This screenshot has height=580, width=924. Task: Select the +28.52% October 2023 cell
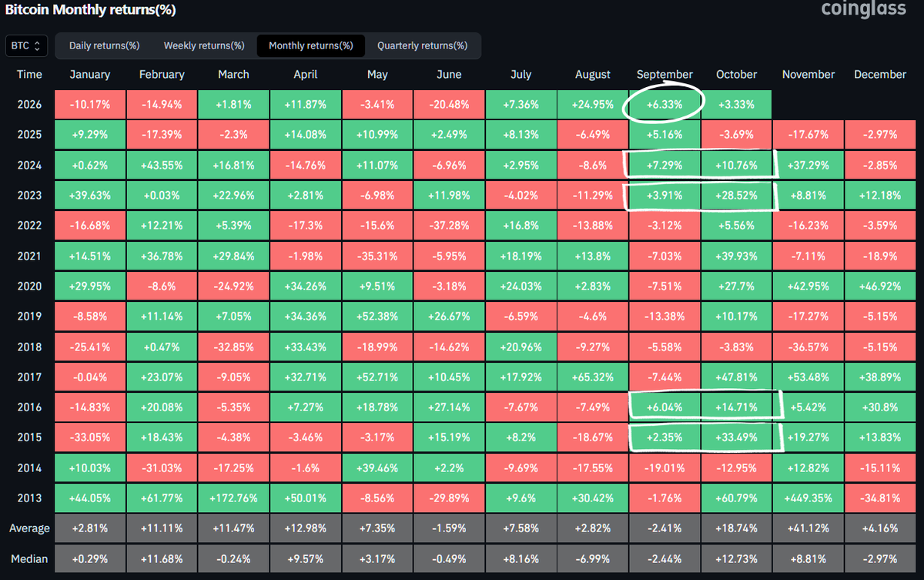737,196
